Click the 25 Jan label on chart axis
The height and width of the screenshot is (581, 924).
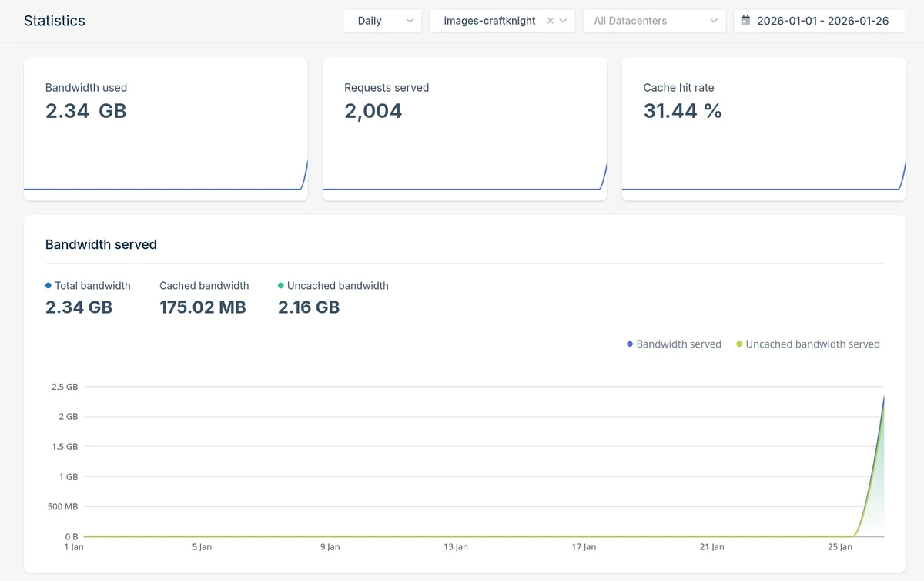pyautogui.click(x=840, y=547)
